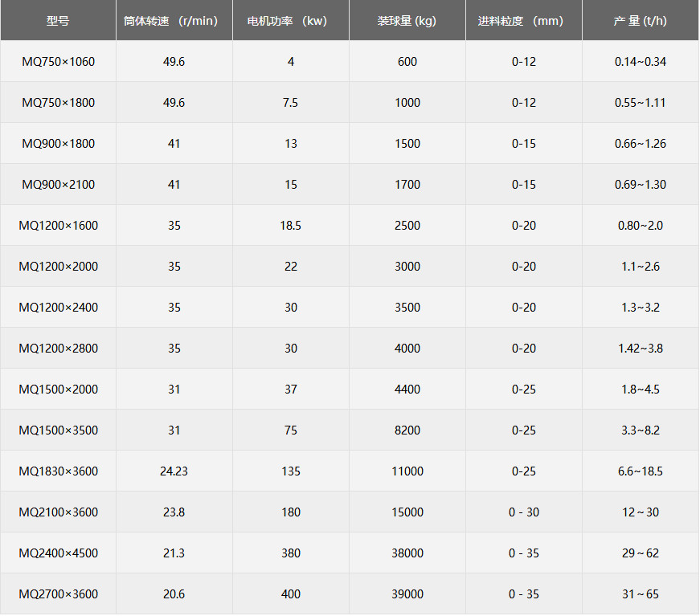Click the 装球量 (kg) column header

(407, 21)
